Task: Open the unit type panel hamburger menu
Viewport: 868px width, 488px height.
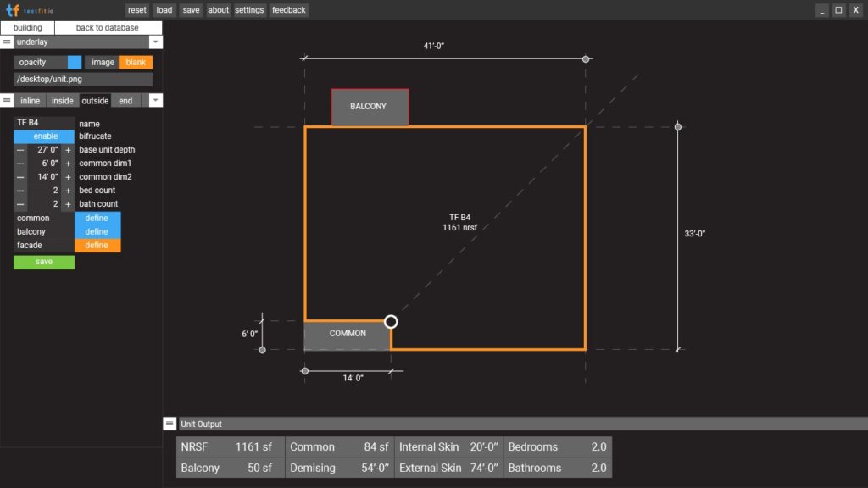Action: click(x=7, y=100)
